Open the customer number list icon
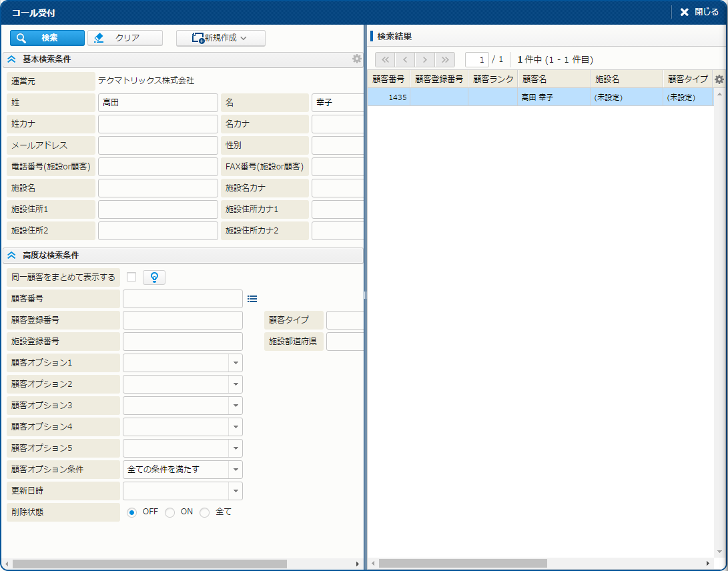The image size is (728, 571). (252, 299)
